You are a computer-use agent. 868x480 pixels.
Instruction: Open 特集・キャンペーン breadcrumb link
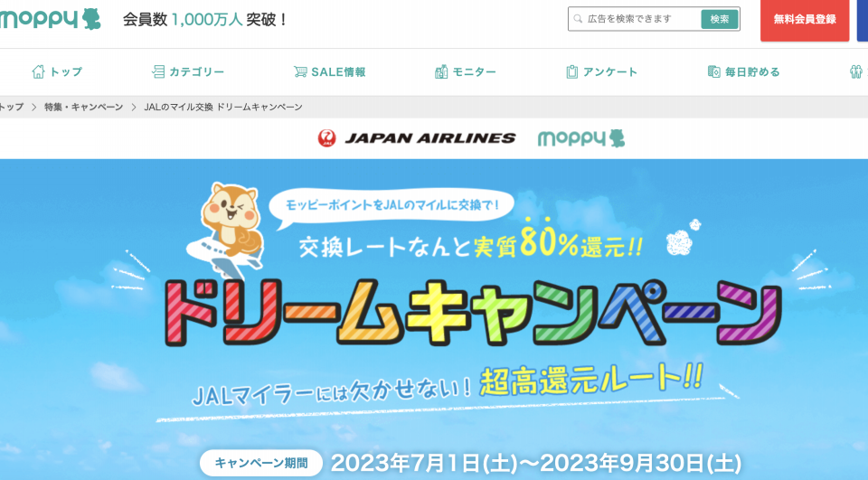click(83, 107)
